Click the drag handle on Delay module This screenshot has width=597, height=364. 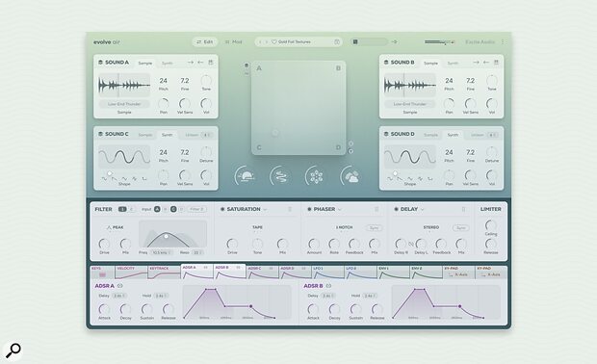coord(463,209)
